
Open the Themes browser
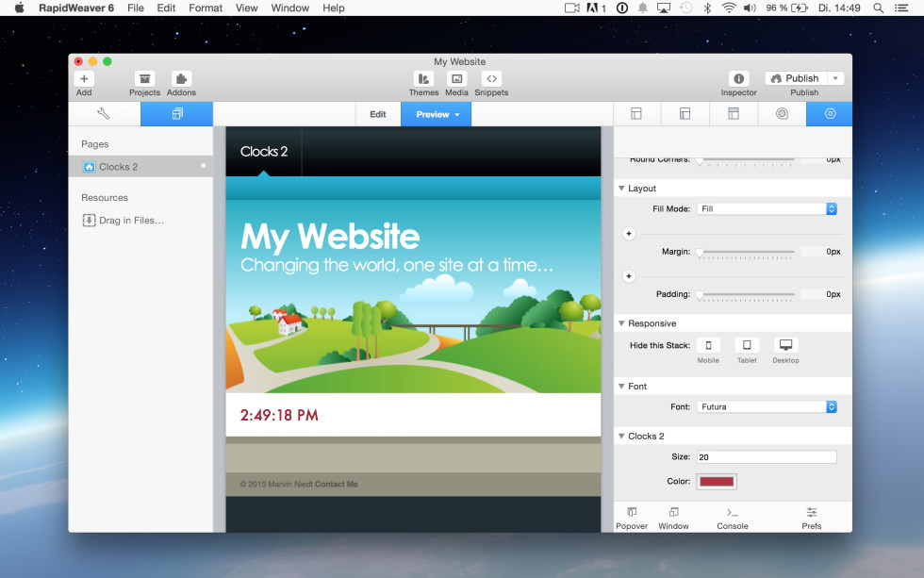click(x=423, y=79)
